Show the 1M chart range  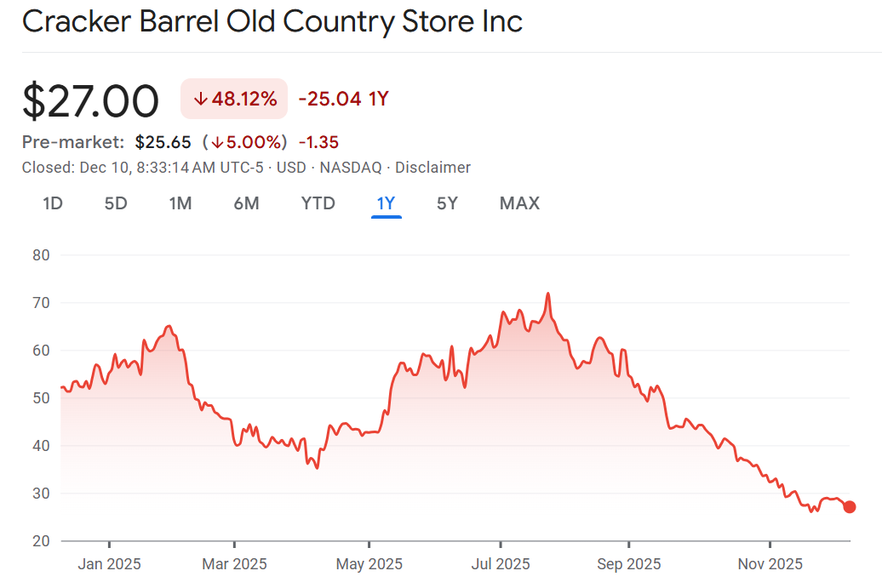coord(180,203)
